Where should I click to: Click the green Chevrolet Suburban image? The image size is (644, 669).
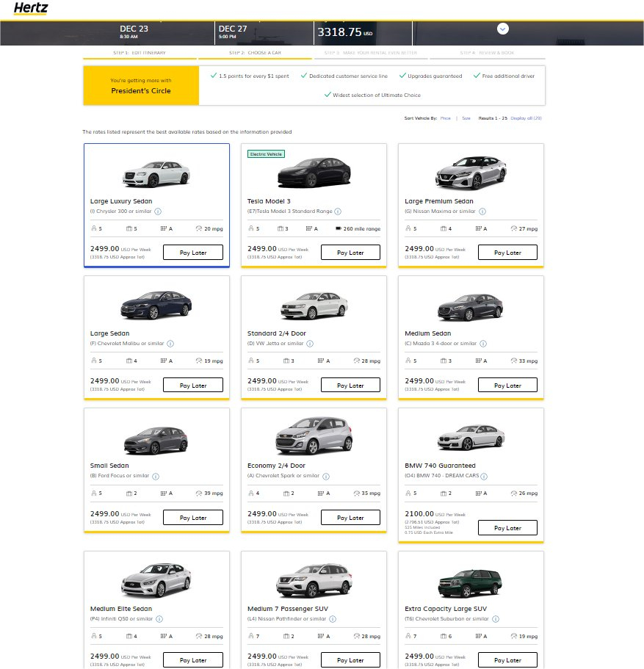[470, 583]
